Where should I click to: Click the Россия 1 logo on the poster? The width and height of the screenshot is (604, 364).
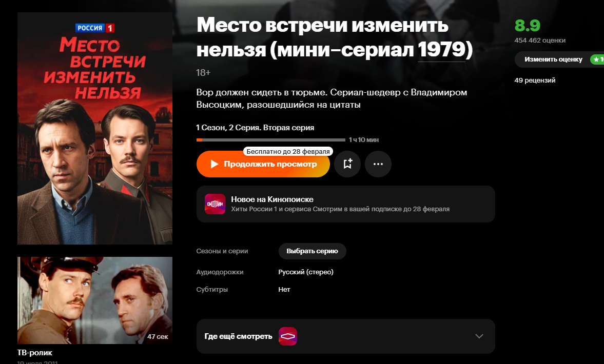coord(95,28)
